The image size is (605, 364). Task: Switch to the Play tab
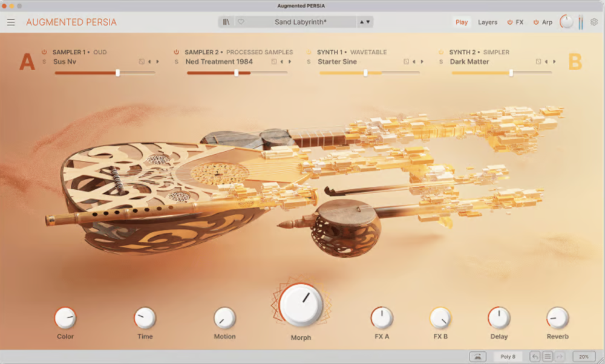(462, 22)
